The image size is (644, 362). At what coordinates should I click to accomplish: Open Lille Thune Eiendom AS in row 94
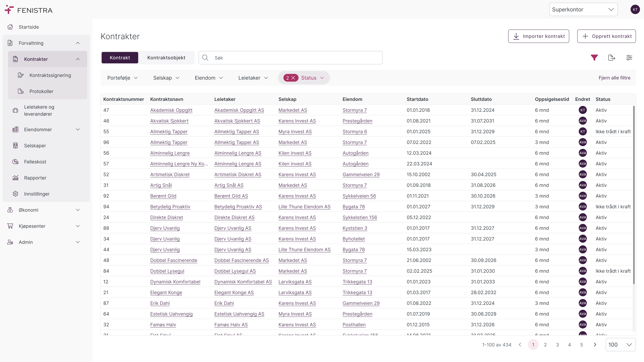[x=304, y=207]
